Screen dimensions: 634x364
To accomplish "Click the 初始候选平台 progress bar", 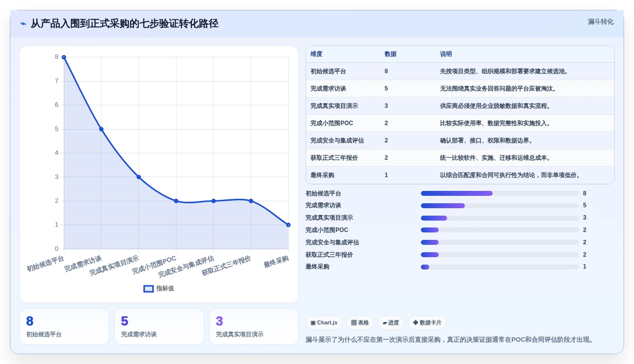I will pyautogui.click(x=499, y=193).
